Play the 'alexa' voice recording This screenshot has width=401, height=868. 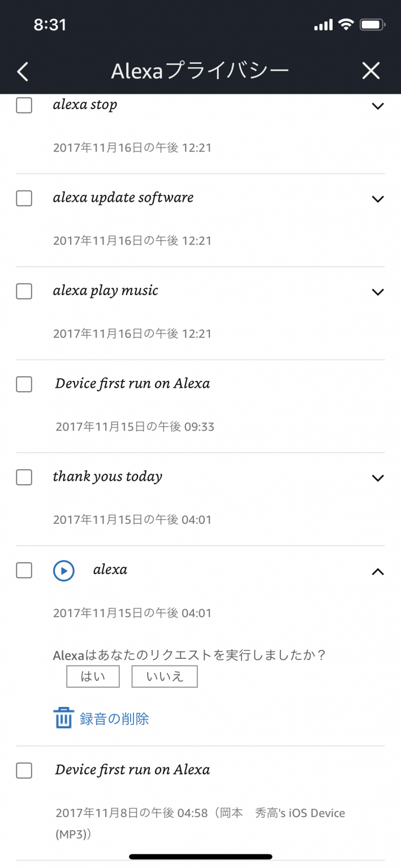click(x=64, y=571)
